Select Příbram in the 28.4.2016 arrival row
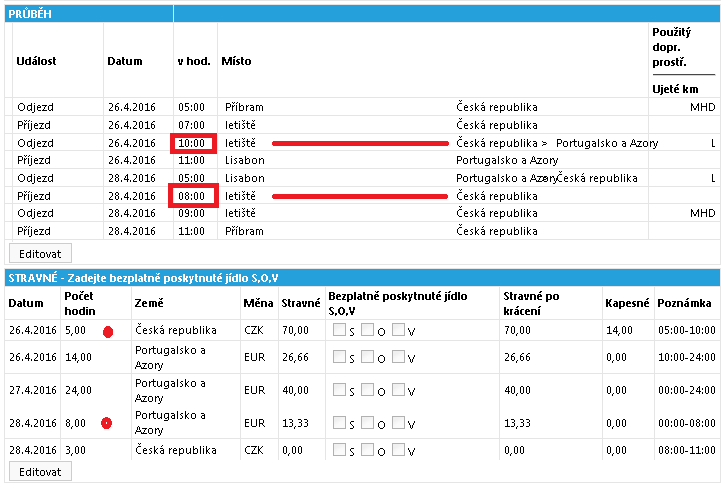 (244, 231)
